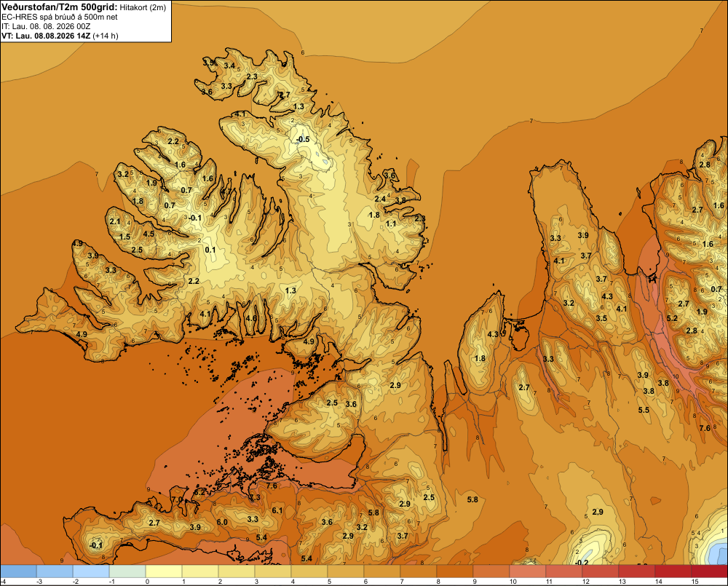Click the '4.5' temperature value

149,234
